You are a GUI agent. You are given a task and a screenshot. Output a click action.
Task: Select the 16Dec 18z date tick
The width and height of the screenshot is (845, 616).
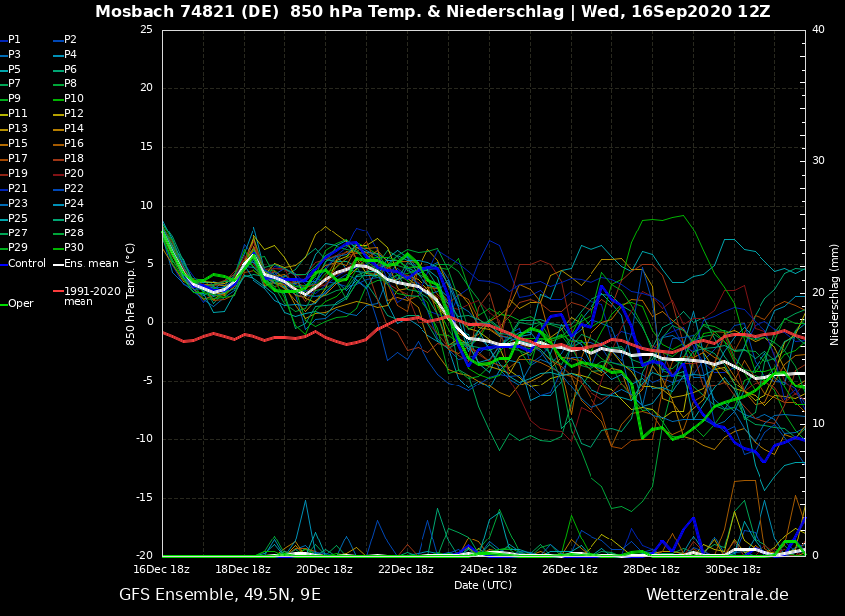tap(162, 570)
